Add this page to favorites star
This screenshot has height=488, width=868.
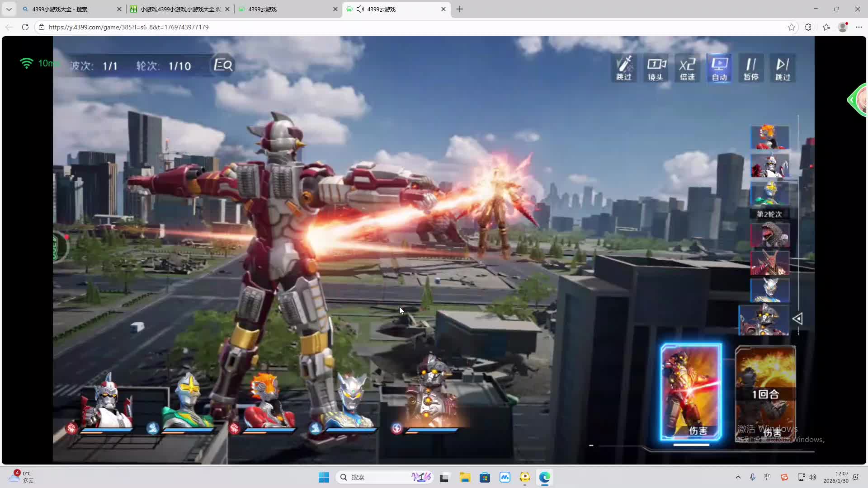coord(791,27)
